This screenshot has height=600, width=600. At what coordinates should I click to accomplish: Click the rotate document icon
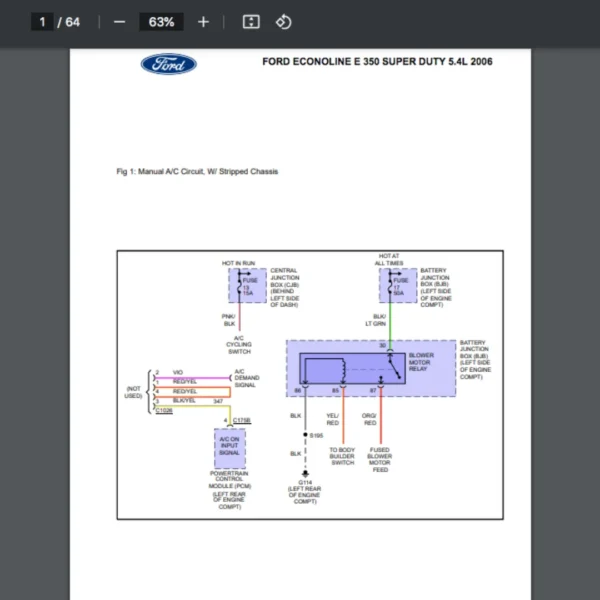[x=284, y=22]
